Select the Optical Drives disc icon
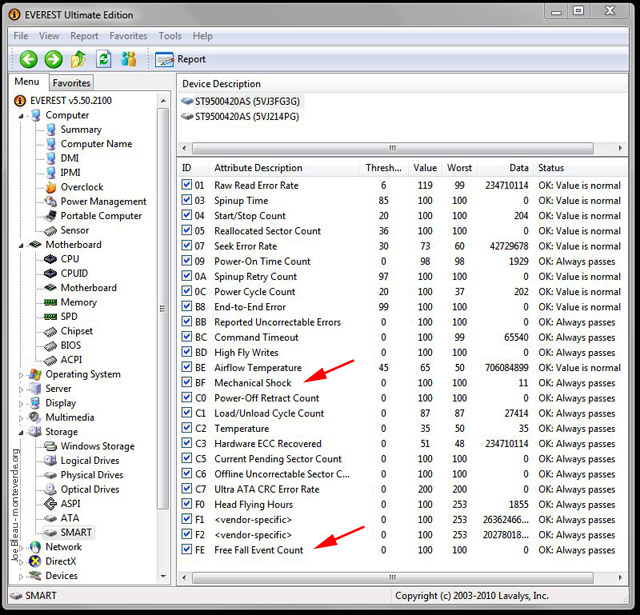This screenshot has width=640, height=615. click(51, 489)
